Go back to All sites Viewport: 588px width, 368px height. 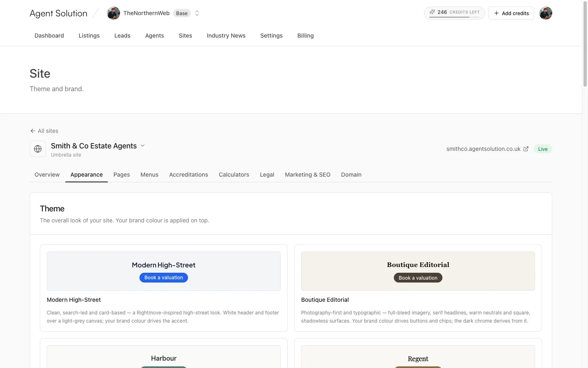(x=44, y=131)
